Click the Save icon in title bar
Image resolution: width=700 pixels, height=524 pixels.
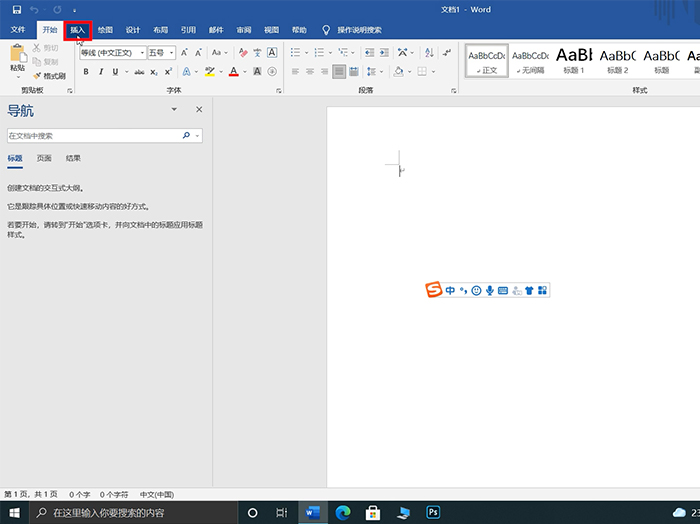point(17,9)
